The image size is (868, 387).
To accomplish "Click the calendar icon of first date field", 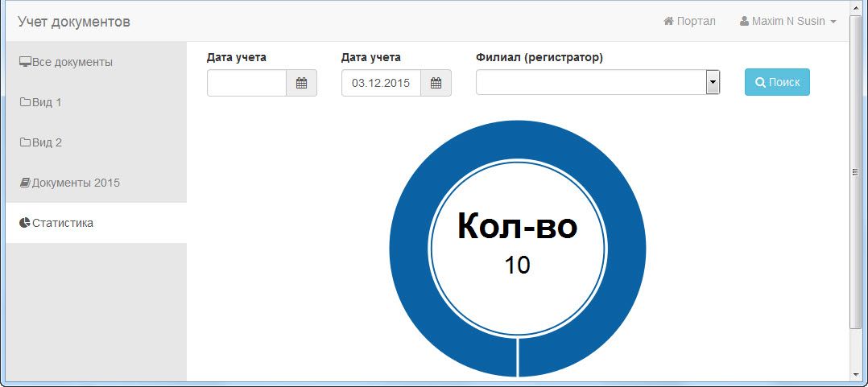I will click(x=301, y=83).
